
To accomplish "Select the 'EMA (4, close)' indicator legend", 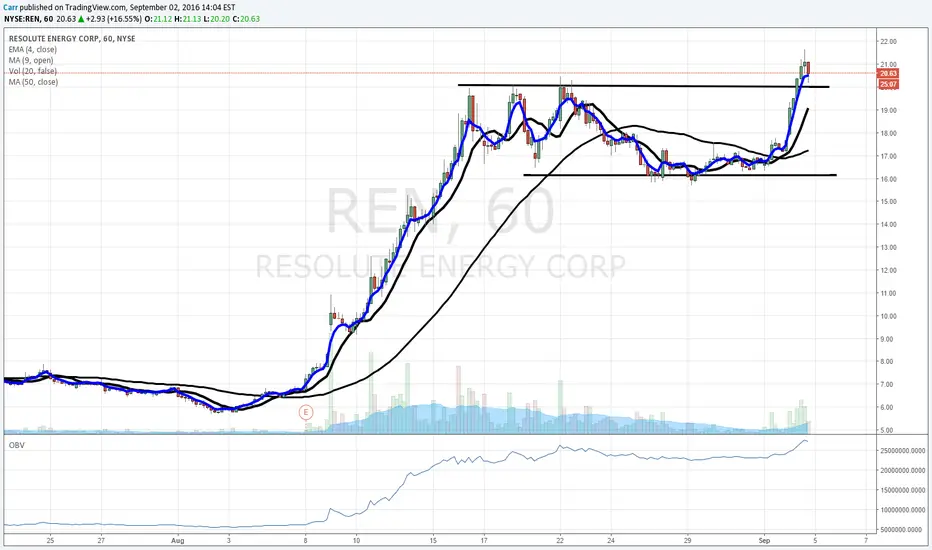I will (x=33, y=49).
